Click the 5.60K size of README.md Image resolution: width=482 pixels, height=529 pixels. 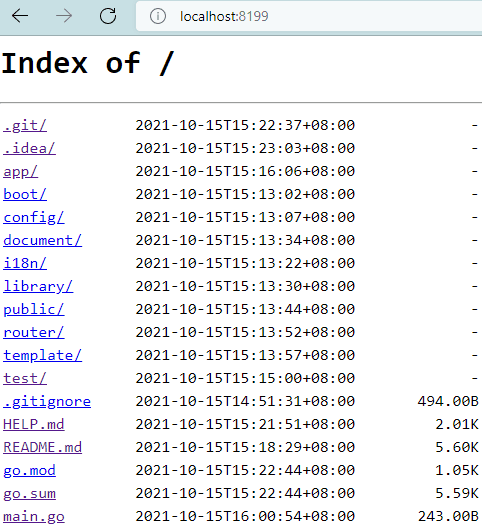click(457, 448)
